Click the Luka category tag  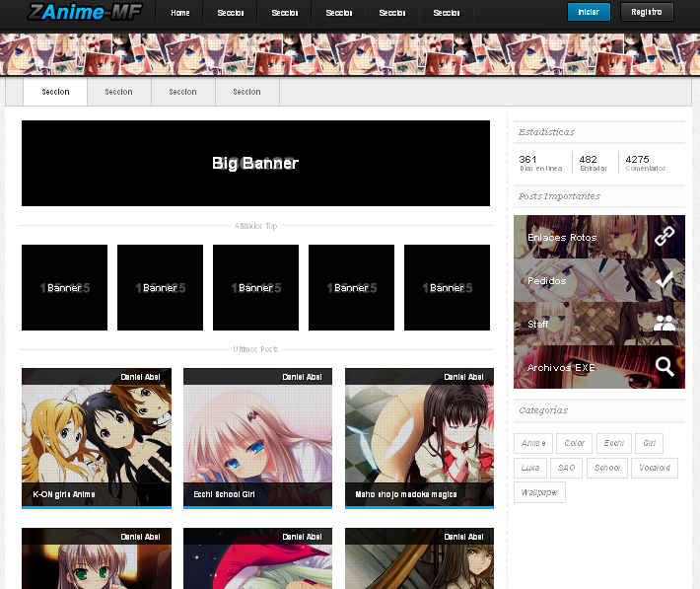point(530,469)
